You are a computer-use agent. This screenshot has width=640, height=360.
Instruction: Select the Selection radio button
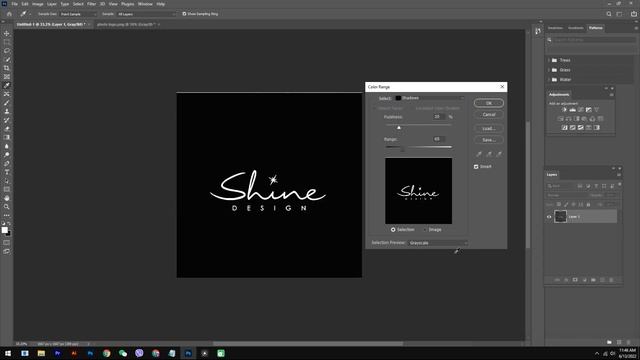point(393,230)
